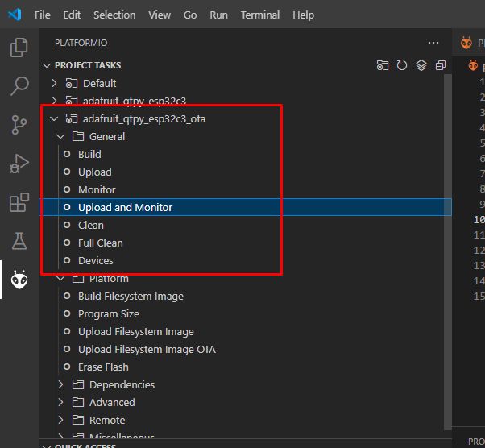The width and height of the screenshot is (485, 448).
Task: Collapse the PROJECT TASKS section
Action: point(47,65)
